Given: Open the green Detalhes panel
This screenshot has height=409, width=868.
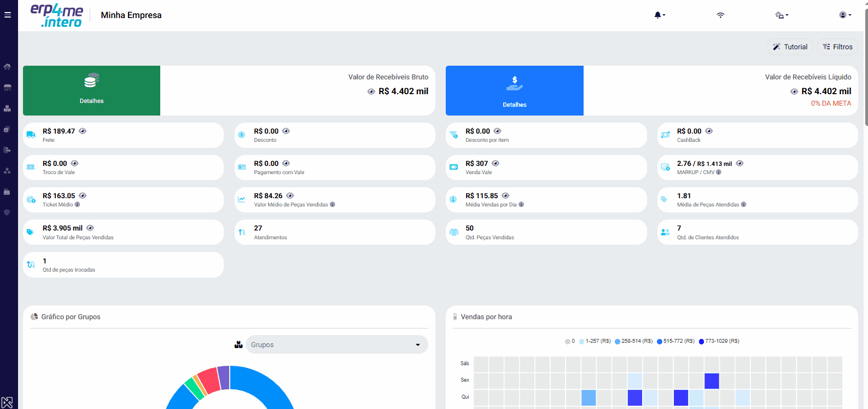Looking at the screenshot, I should click(x=91, y=90).
